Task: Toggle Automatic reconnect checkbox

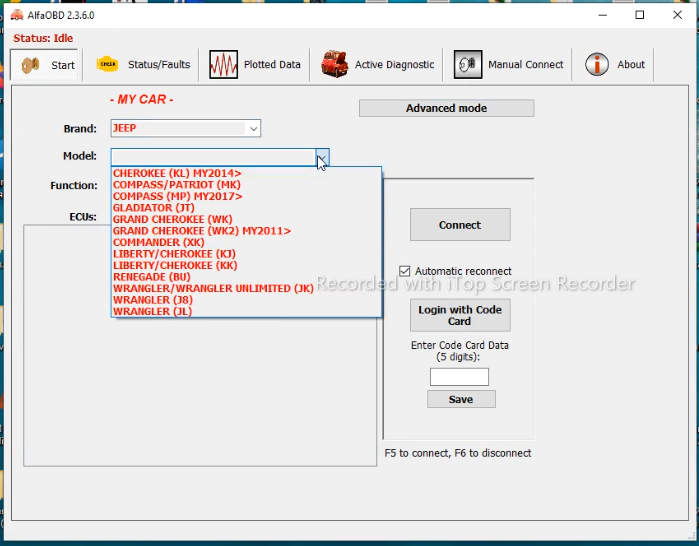Action: 404,271
